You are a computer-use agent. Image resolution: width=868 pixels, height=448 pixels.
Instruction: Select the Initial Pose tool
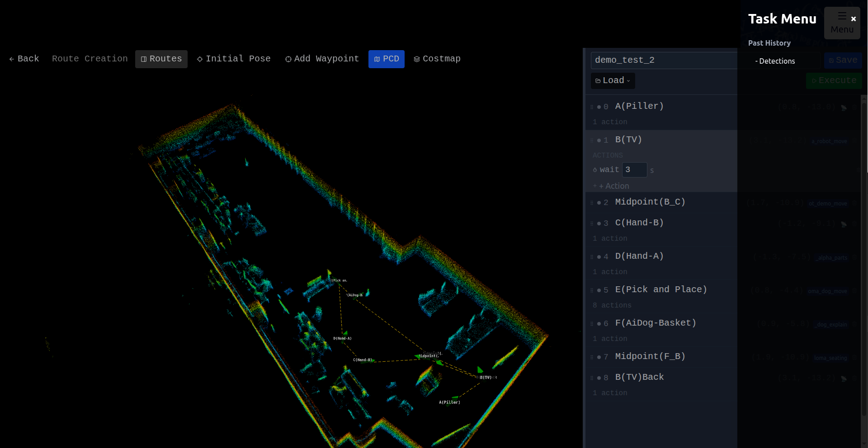(x=234, y=59)
